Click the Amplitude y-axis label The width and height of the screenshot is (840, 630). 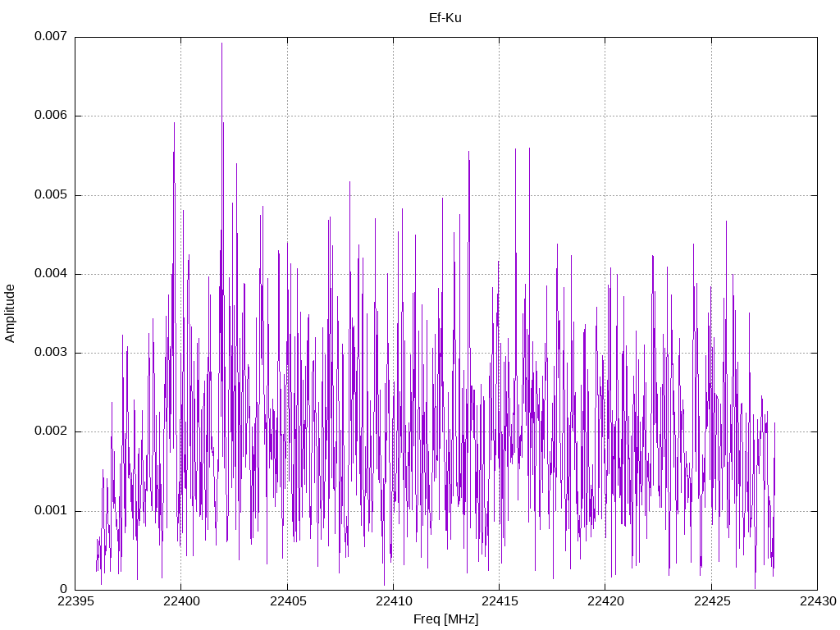click(x=10, y=313)
